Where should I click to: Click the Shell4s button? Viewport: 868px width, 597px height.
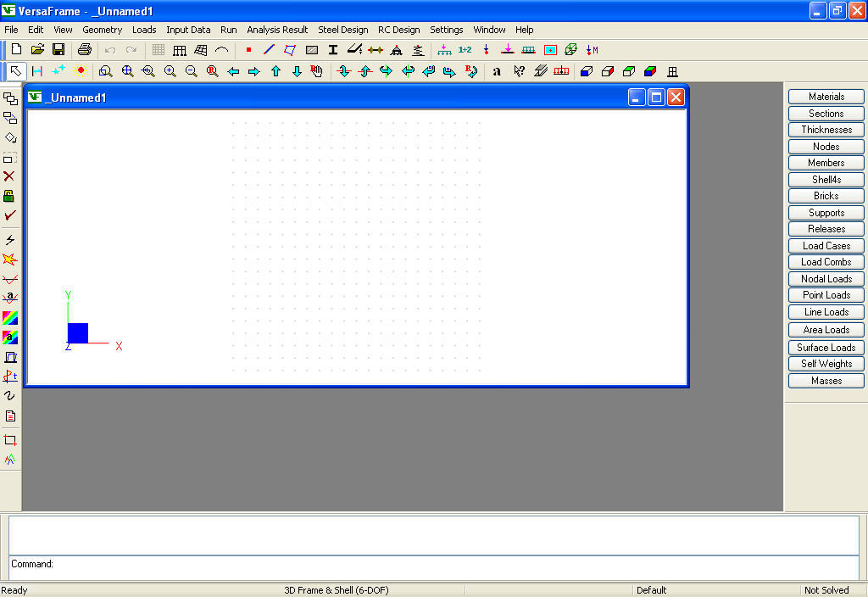[x=826, y=180]
